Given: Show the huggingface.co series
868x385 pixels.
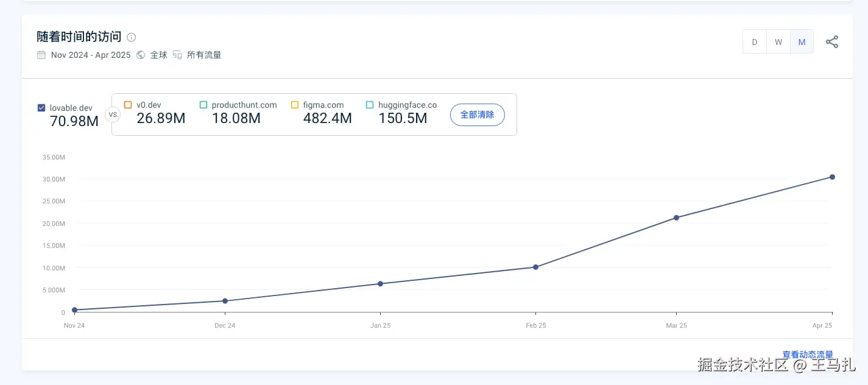Looking at the screenshot, I should click(370, 105).
